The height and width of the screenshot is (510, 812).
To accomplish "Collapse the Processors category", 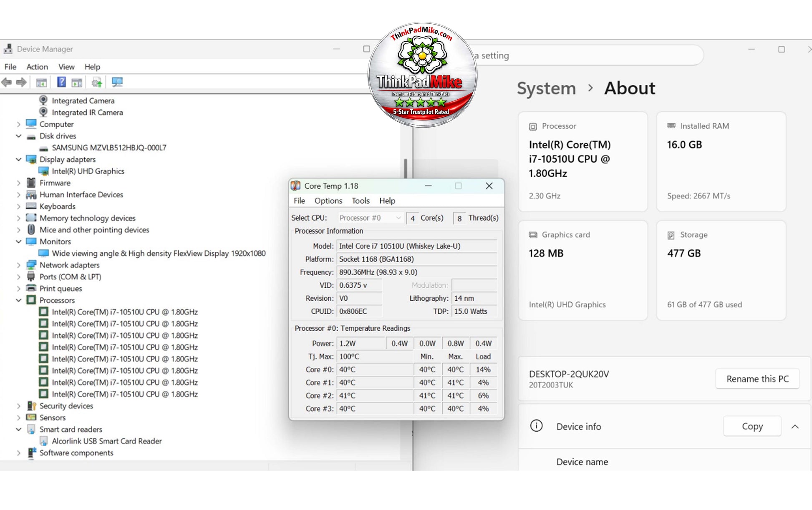I will pyautogui.click(x=18, y=300).
